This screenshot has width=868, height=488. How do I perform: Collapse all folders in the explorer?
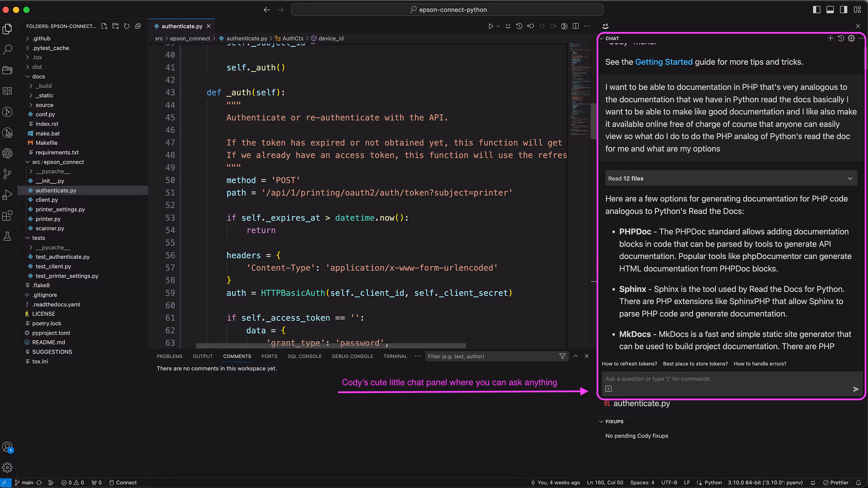(138, 26)
